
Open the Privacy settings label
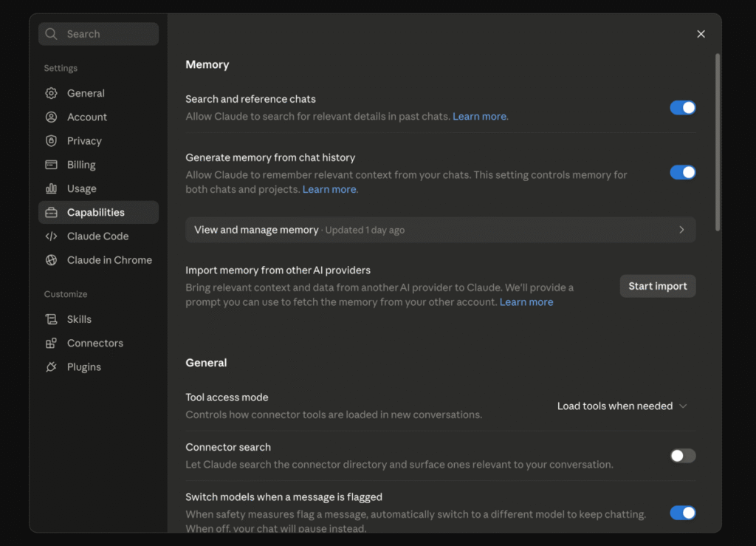(x=84, y=141)
